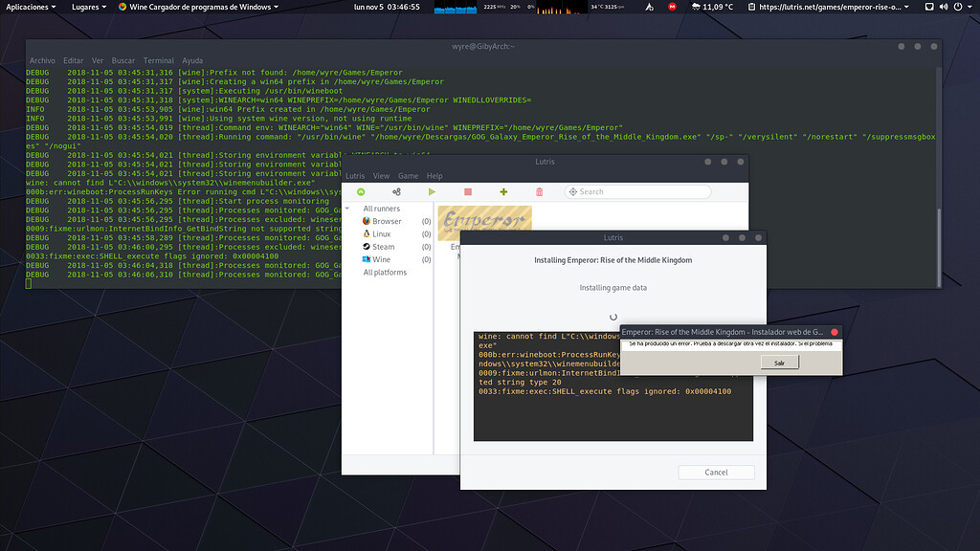Open the Lugares menu in top bar
Screen dimensions: 980x551
click(x=89, y=7)
